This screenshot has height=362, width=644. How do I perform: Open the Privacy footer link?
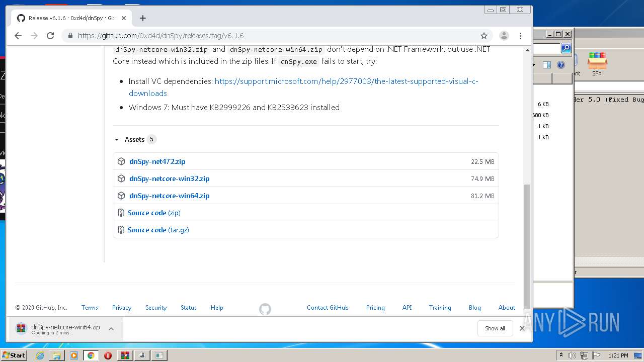[122, 308]
